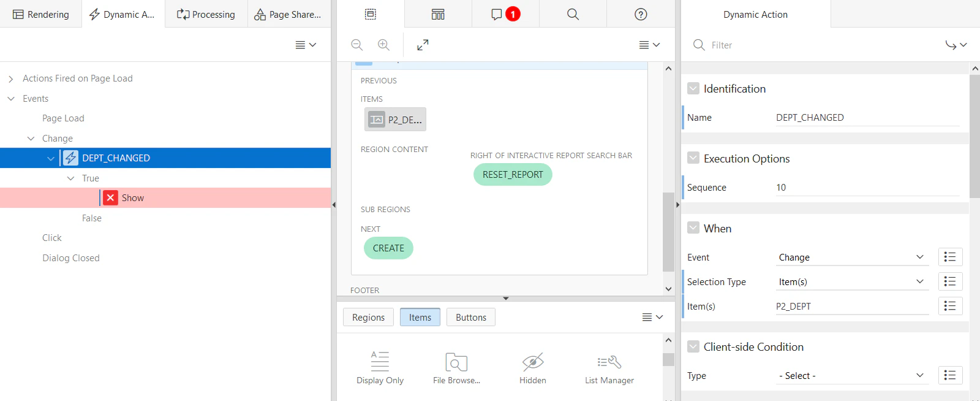
Task: Pick the List Manager item type
Action: (609, 368)
